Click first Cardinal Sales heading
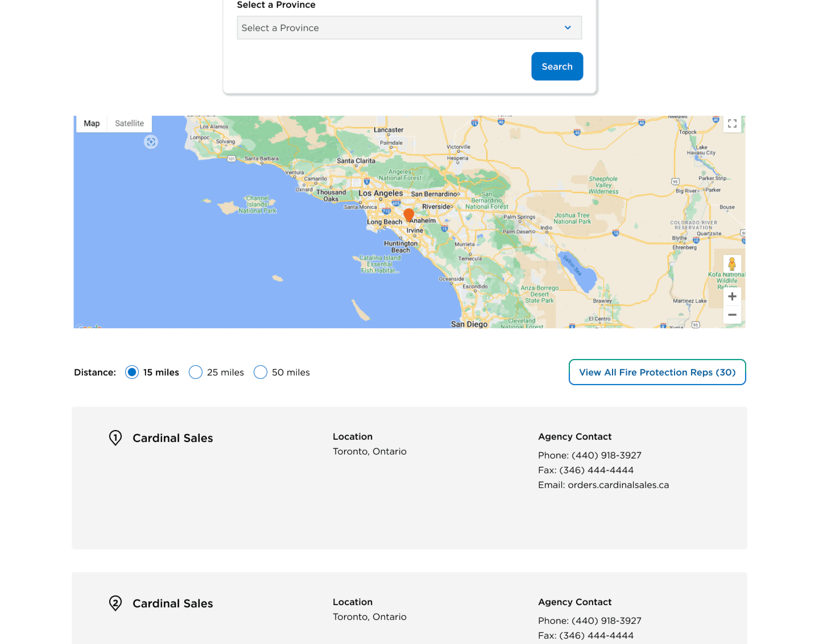 coord(173,438)
